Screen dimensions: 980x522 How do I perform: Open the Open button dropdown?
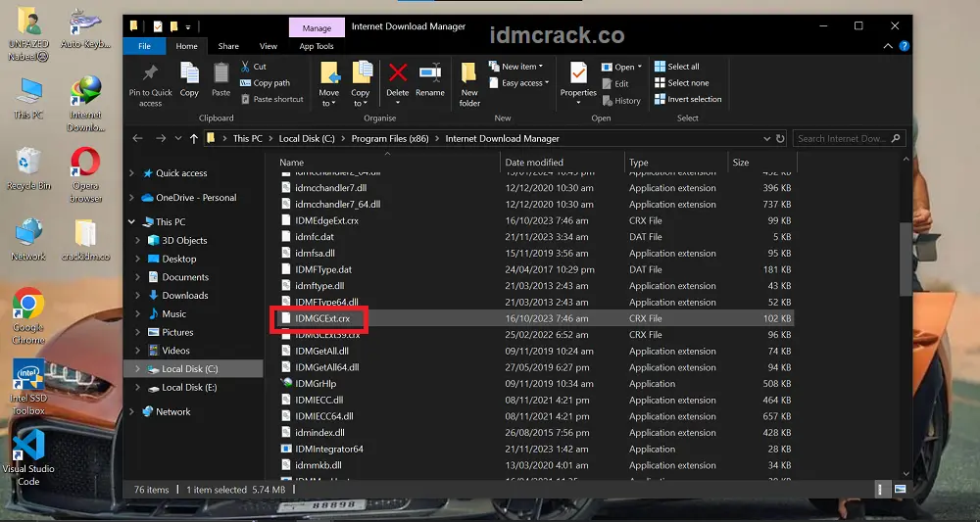coord(639,67)
